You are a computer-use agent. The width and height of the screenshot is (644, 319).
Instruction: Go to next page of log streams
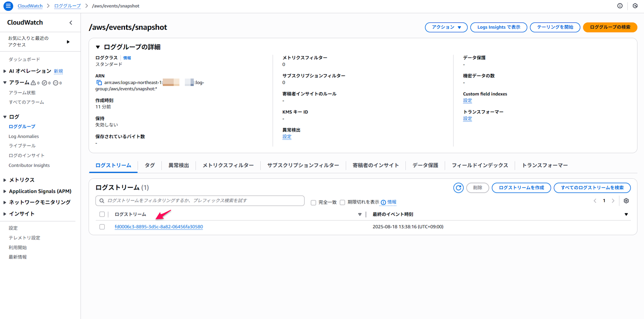613,201
